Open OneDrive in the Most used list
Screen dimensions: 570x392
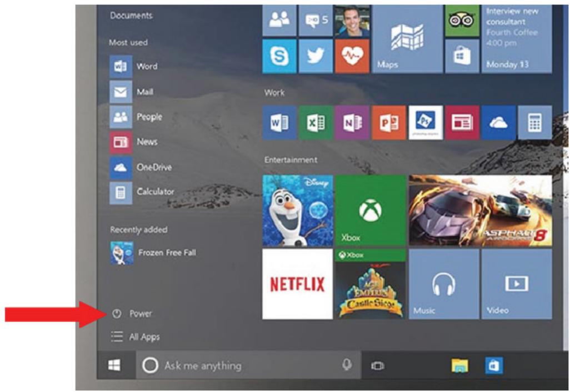pos(141,167)
